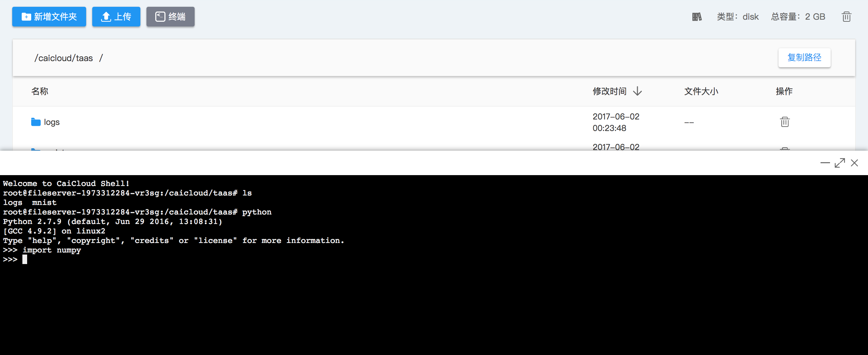Expand the terminal panel to fullscreen

[840, 163]
